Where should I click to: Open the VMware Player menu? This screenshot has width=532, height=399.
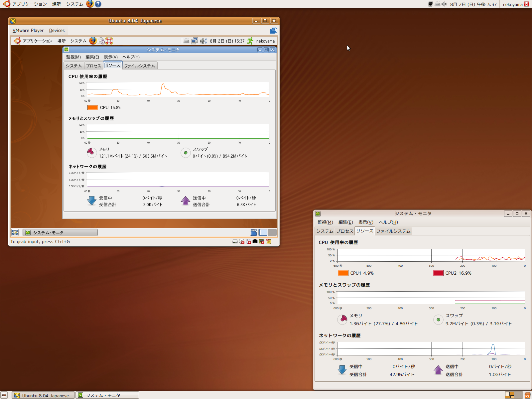28,30
